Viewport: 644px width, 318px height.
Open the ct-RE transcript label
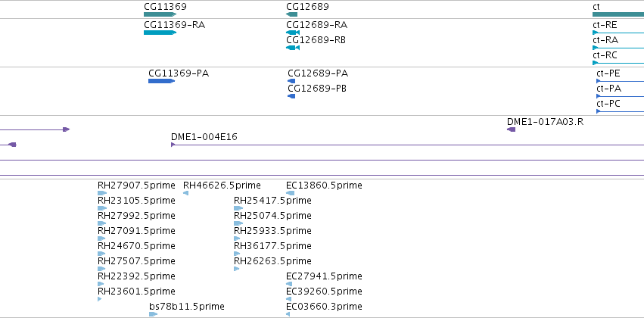tap(605, 25)
